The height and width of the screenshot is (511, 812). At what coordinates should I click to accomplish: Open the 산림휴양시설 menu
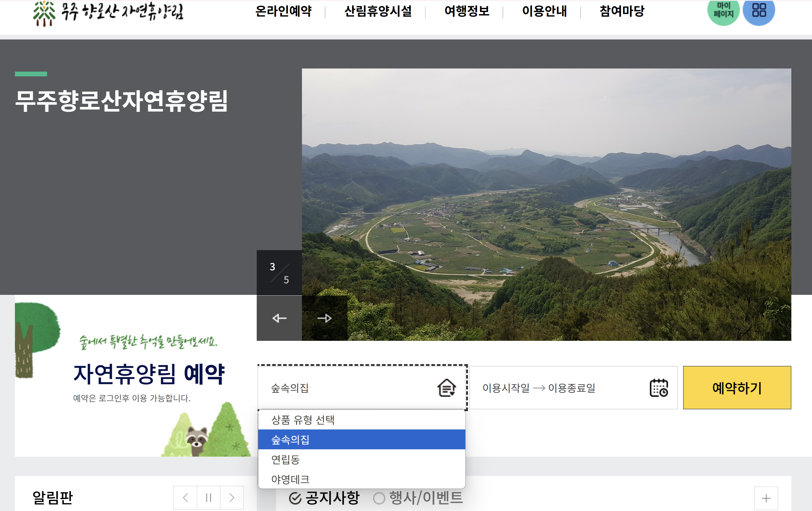pyautogui.click(x=378, y=12)
